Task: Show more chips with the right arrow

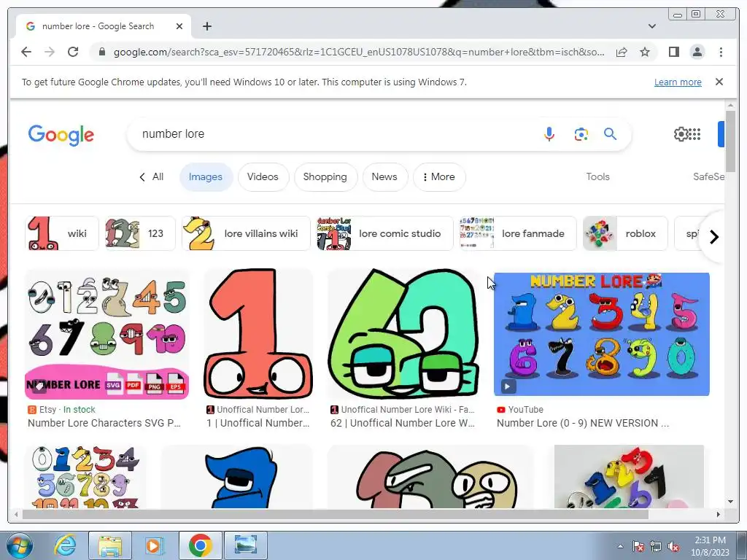Action: 713,237
